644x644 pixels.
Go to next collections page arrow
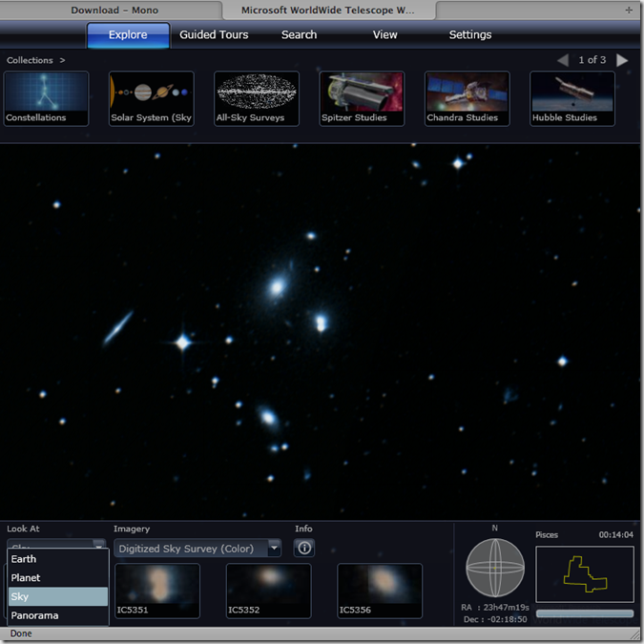(622, 60)
